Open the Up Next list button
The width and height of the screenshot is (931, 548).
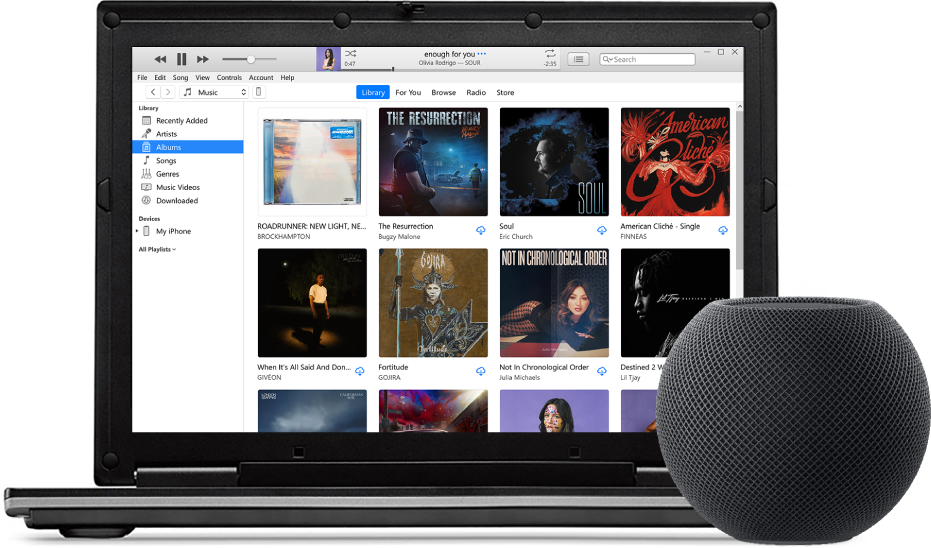(578, 59)
